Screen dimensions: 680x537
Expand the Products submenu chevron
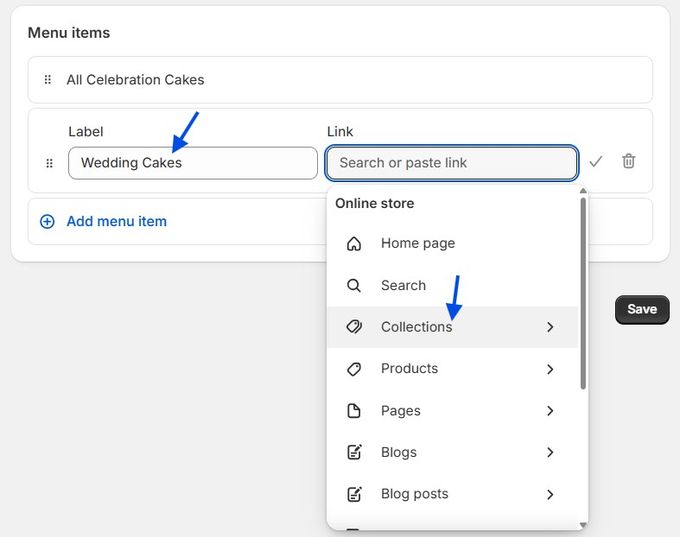coord(550,369)
